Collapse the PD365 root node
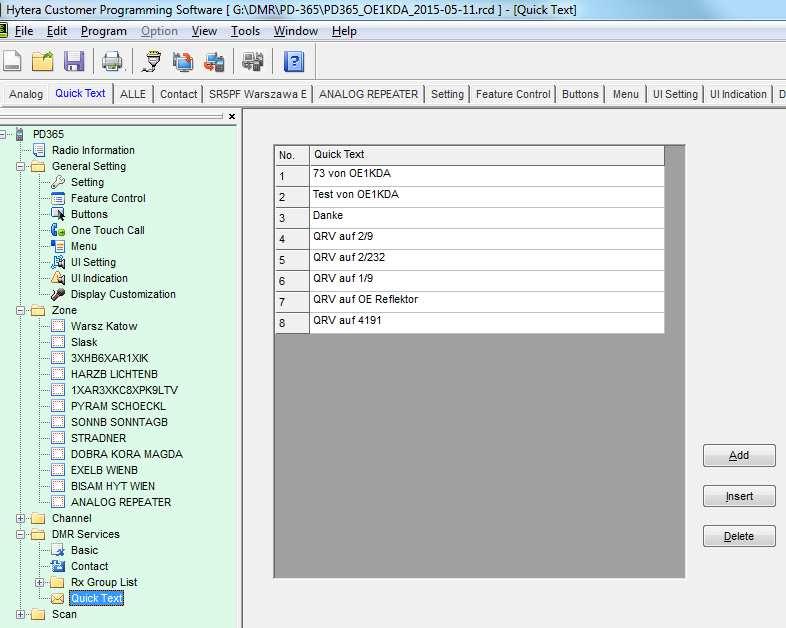Image resolution: width=786 pixels, height=628 pixels. click(x=3, y=134)
